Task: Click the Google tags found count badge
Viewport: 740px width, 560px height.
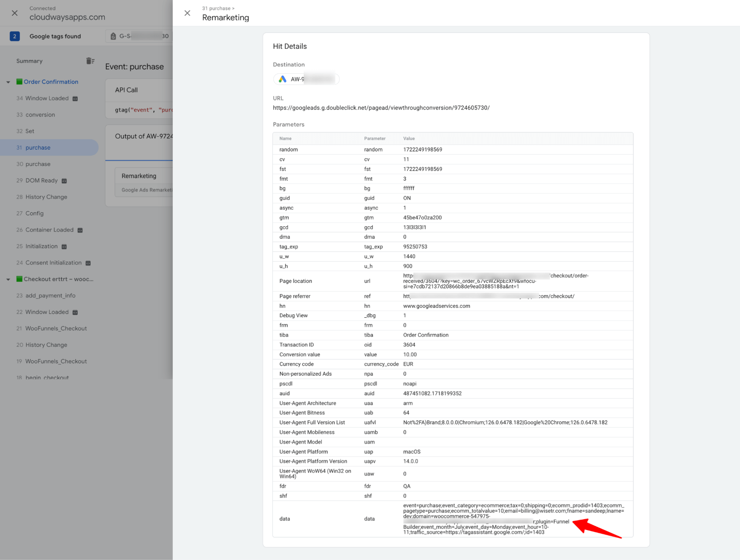Action: tap(15, 36)
